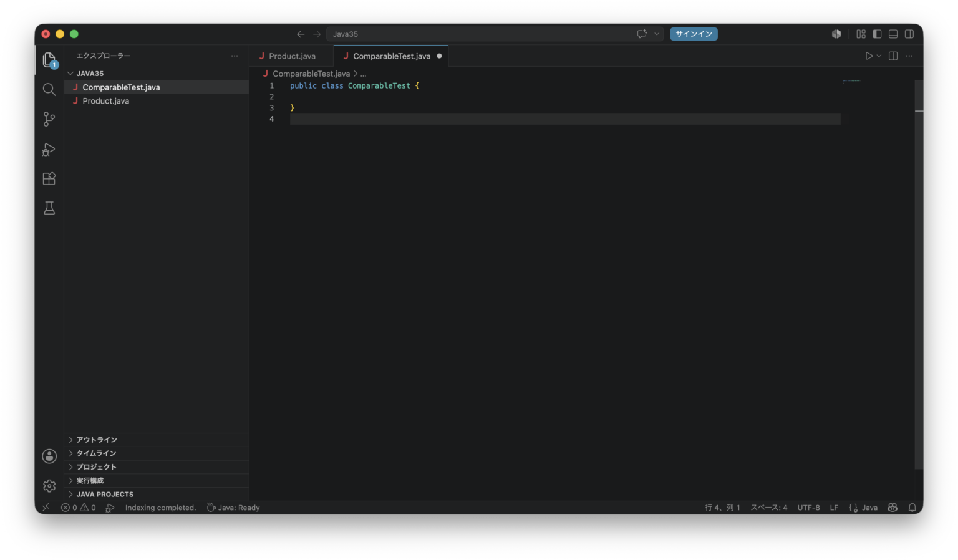Click the UTF-8 encoding in status bar
This screenshot has height=560, width=958.
tap(808, 508)
